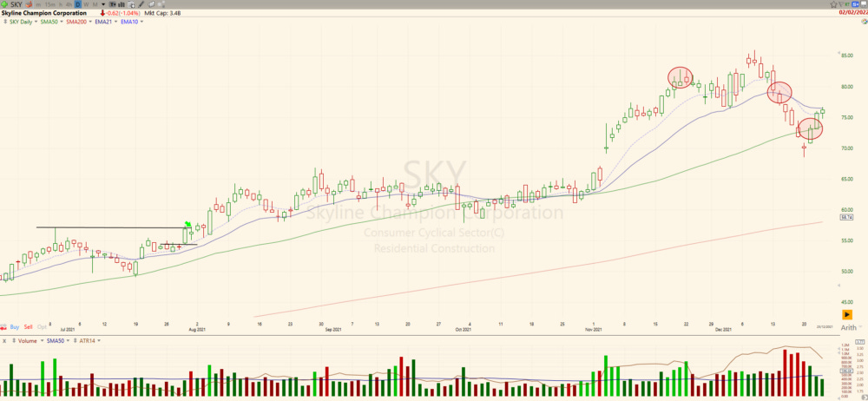Open the orange briefcase icon next to SKY

(x=29, y=4)
